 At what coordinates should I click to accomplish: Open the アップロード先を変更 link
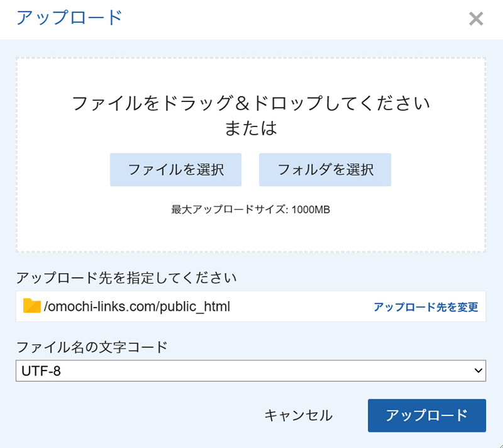click(426, 307)
